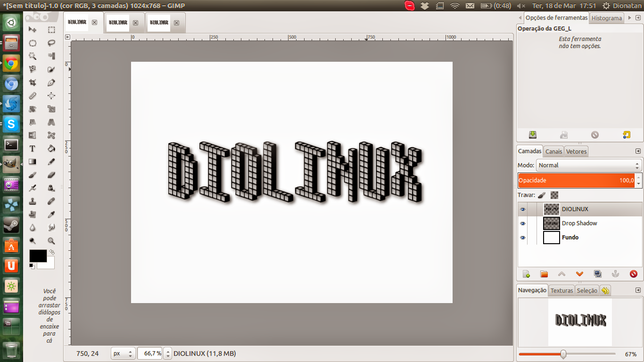Image resolution: width=644 pixels, height=362 pixels.
Task: Toggle lock pixels brush icon
Action: [542, 195]
